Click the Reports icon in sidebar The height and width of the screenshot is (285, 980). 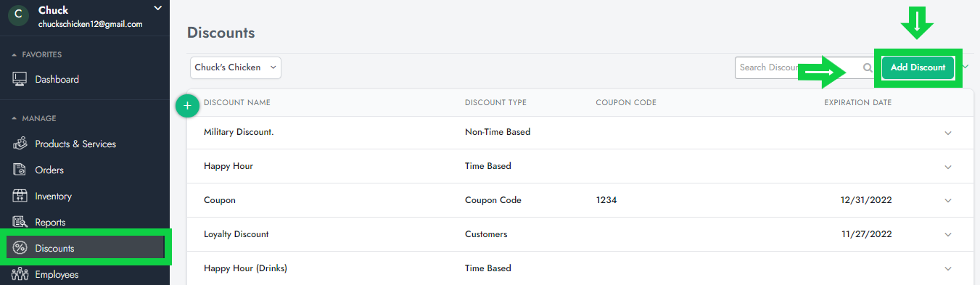(x=20, y=222)
